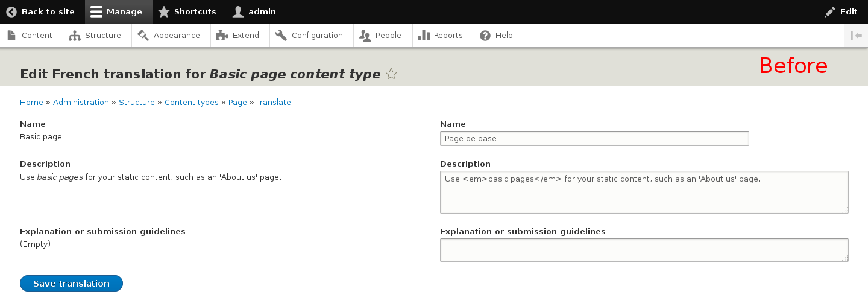Click the Edit pencil icon
The height and width of the screenshot is (306, 868).
[x=831, y=11]
